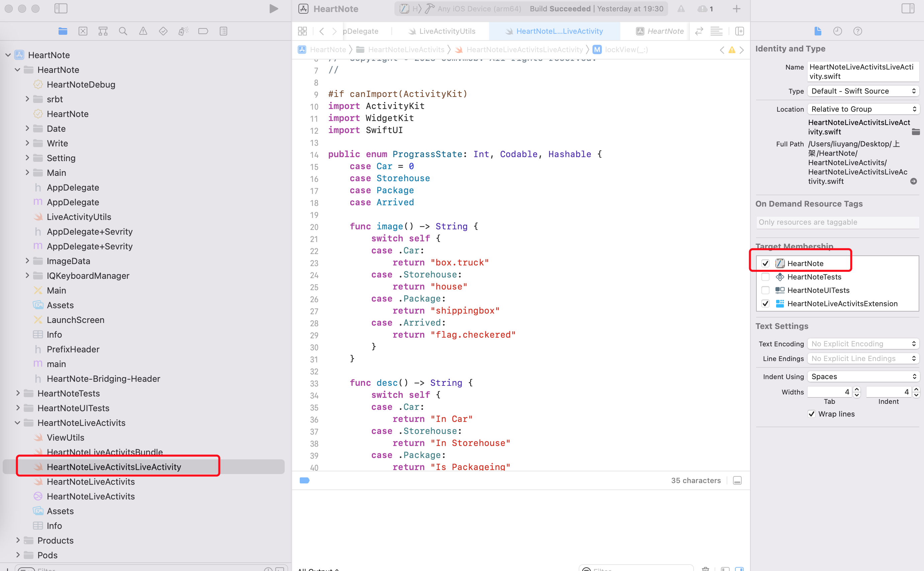
Task: Uncheck HeartNote target membership
Action: click(x=765, y=263)
